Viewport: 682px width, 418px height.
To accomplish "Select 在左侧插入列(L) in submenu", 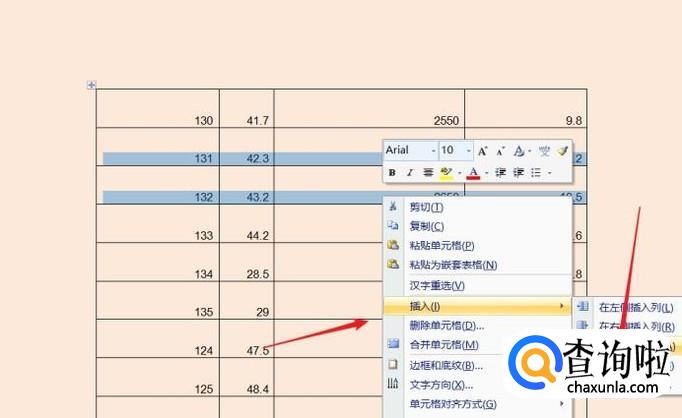I will point(627,307).
